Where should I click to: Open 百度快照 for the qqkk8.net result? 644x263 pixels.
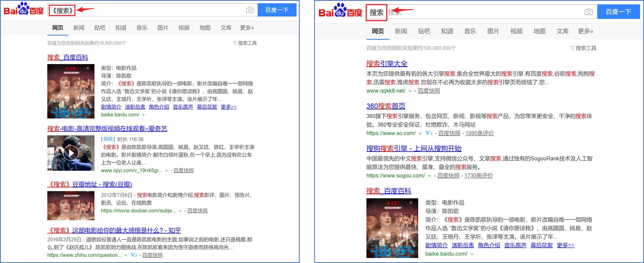429,91
